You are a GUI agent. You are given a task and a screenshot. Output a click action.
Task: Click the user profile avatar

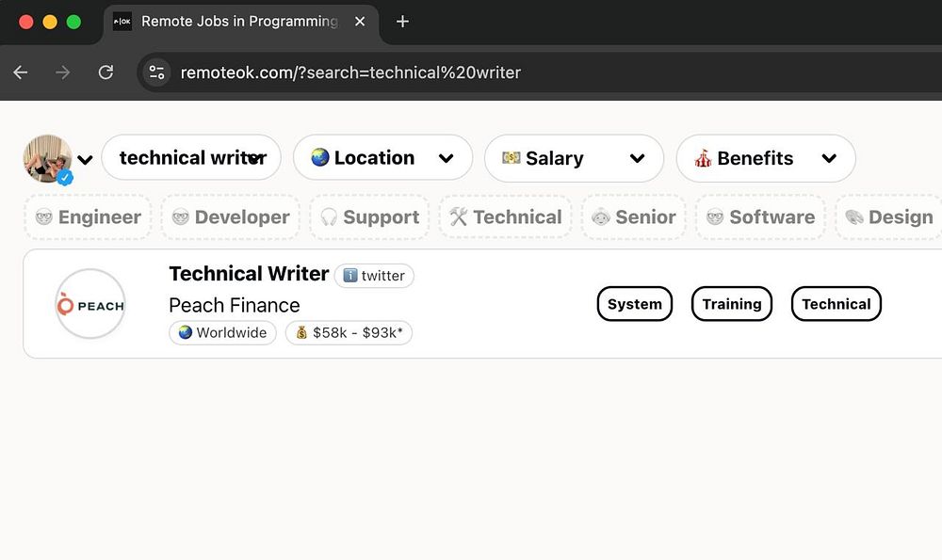coord(48,158)
